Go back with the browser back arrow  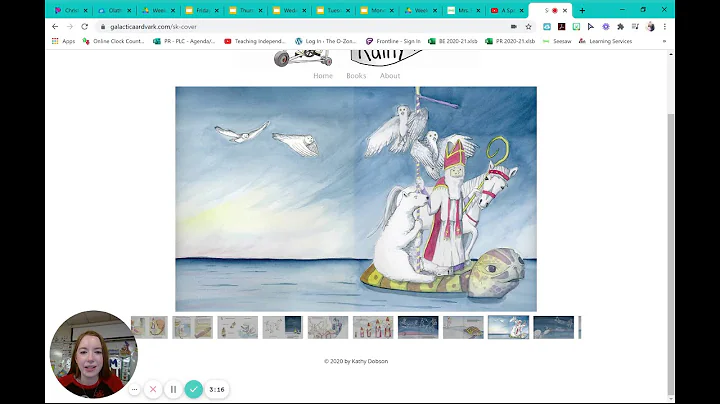tap(55, 27)
